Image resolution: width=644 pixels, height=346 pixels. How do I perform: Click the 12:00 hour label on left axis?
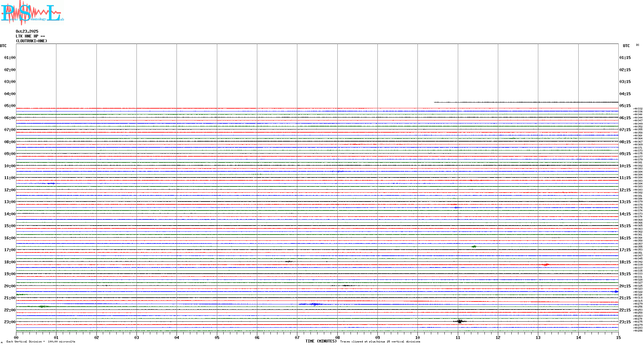coord(10,190)
